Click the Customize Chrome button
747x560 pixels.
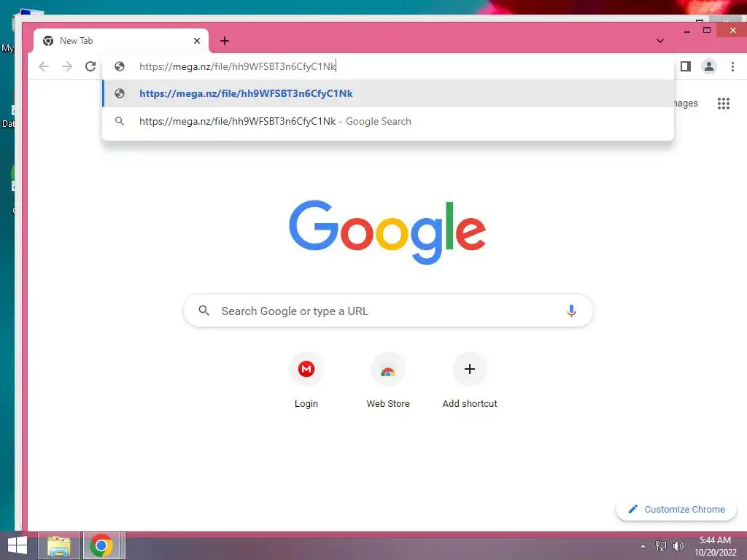[676, 510]
